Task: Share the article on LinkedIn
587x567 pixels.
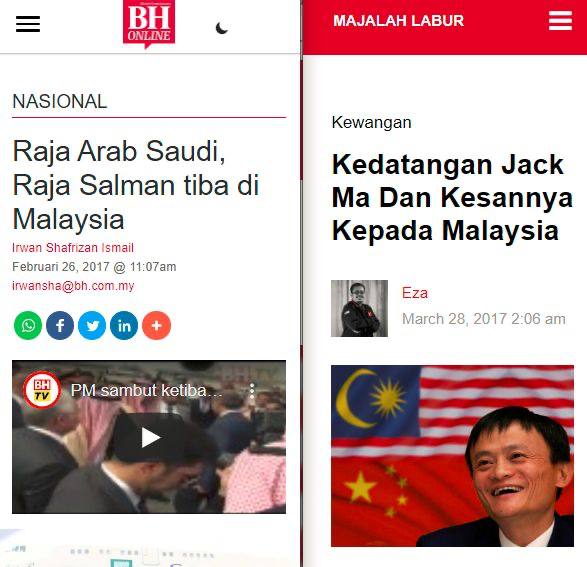Action: pos(124,325)
